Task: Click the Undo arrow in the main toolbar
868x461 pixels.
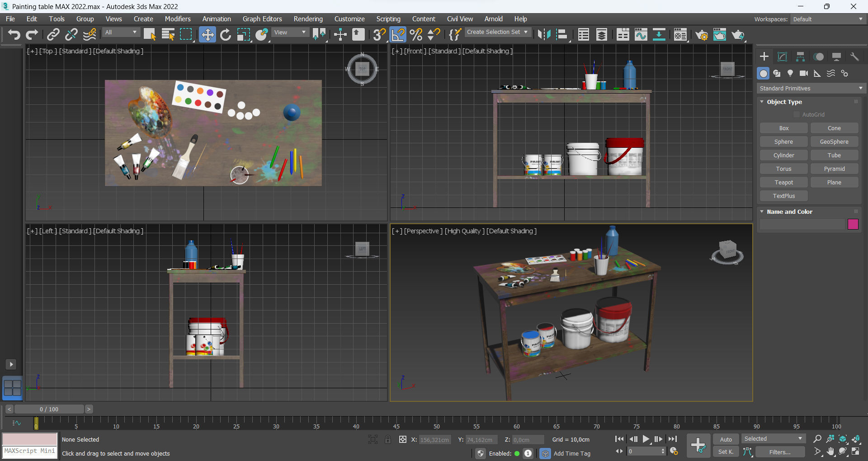Action: tap(14, 34)
